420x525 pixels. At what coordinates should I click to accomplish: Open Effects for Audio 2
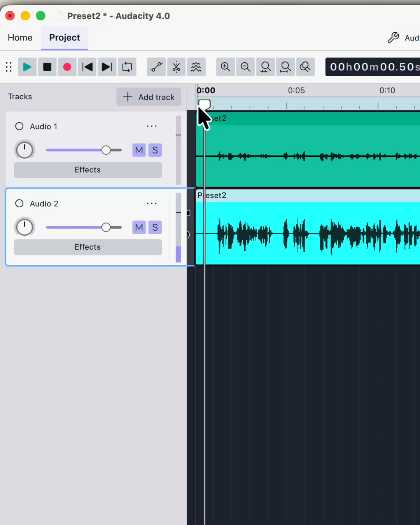pos(88,247)
